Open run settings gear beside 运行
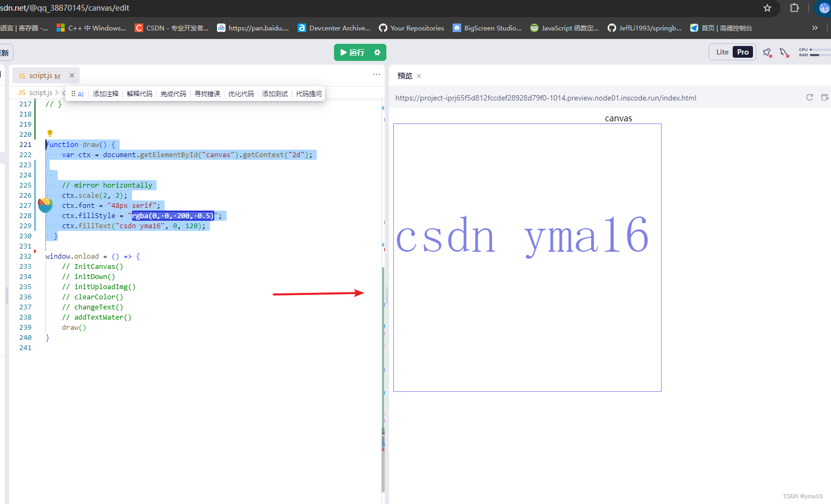 tap(377, 52)
